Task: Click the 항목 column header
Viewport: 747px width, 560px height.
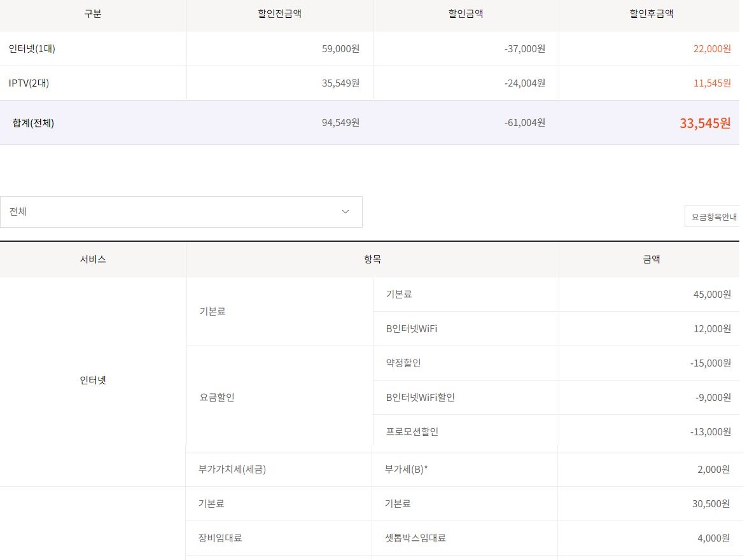Action: point(372,259)
